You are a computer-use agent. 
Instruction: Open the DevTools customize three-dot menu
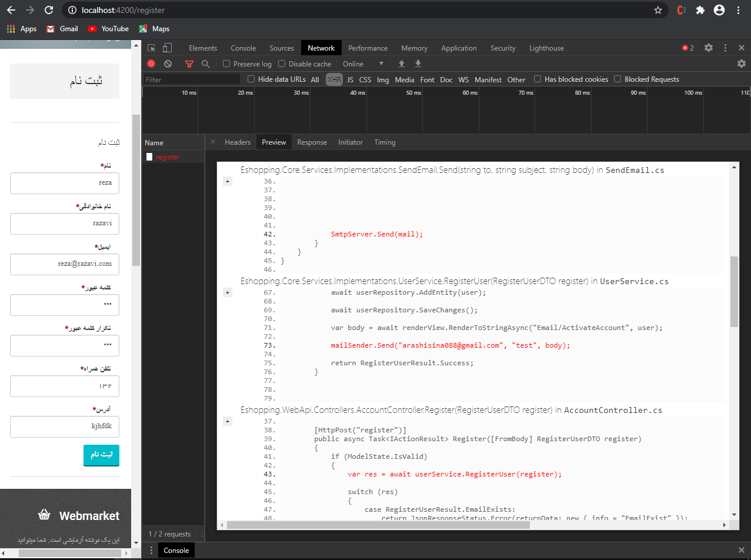(725, 48)
